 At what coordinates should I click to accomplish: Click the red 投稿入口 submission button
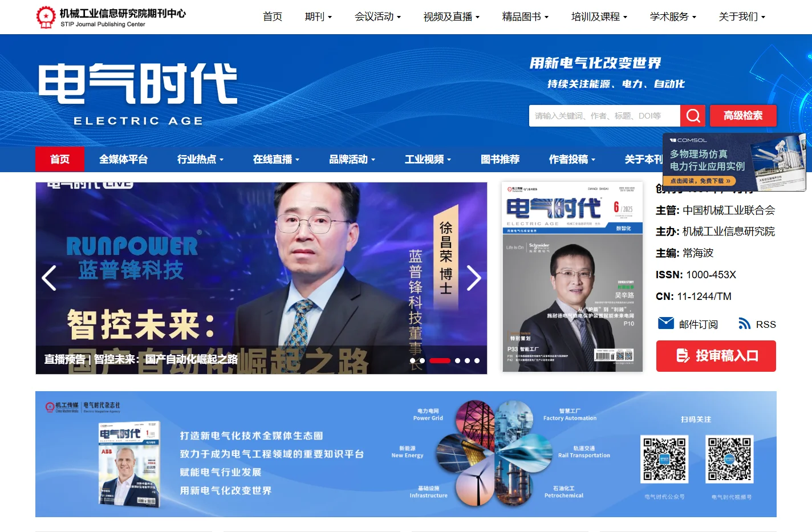716,356
